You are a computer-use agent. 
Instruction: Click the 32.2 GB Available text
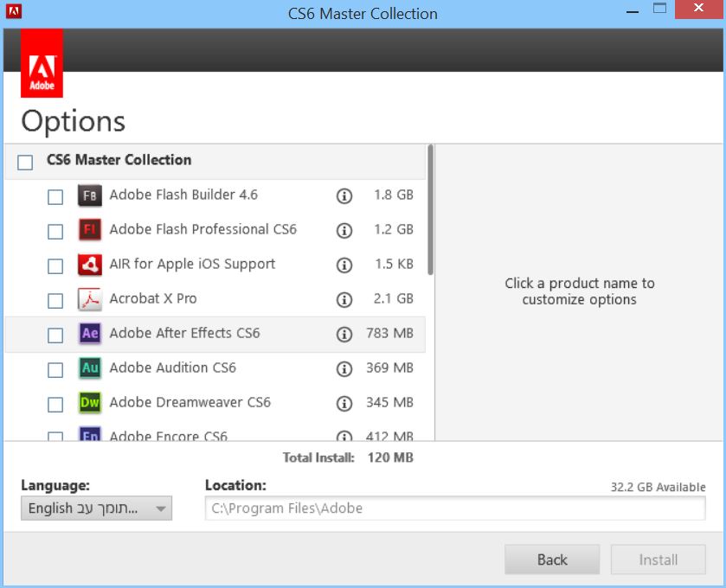(658, 487)
